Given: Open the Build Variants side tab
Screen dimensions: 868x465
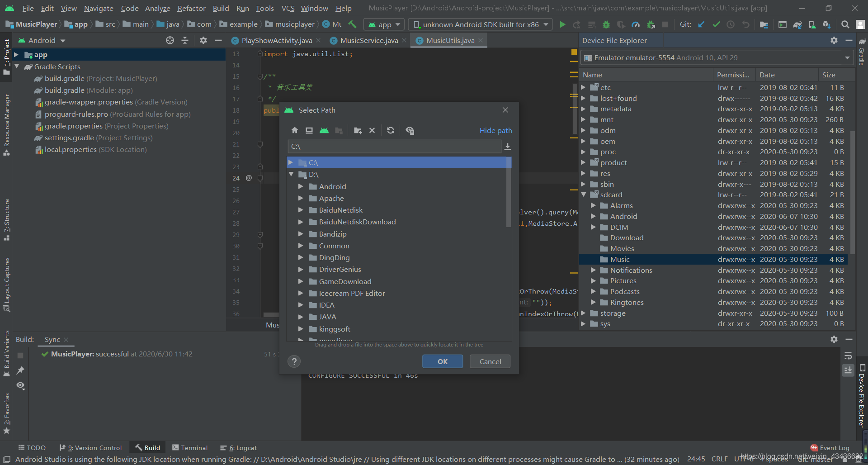Looking at the screenshot, I should click(6, 353).
